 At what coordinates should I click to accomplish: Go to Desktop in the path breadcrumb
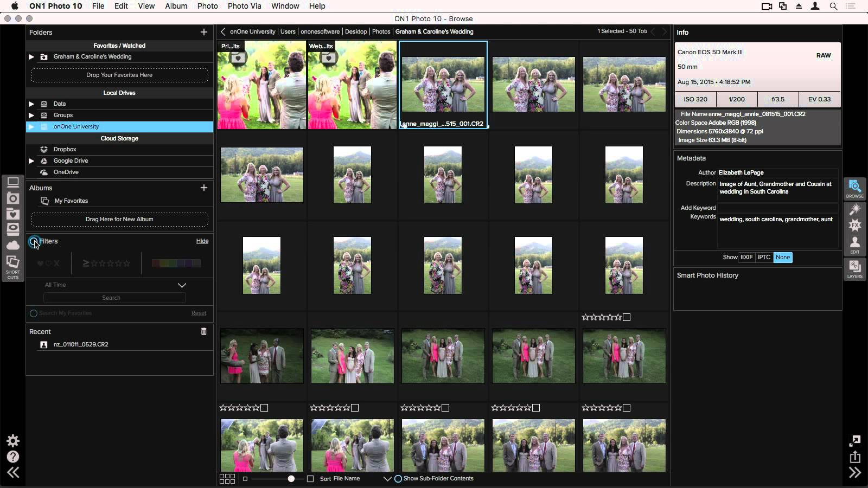[x=356, y=31]
